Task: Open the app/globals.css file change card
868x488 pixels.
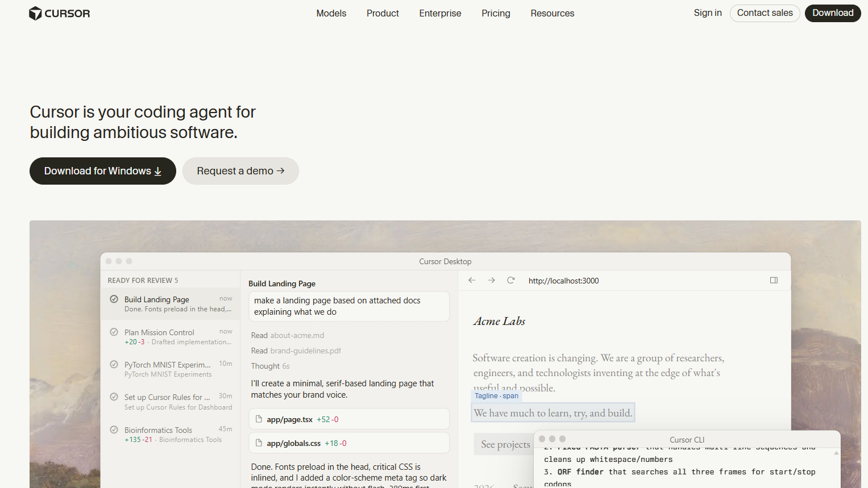Action: pos(349,443)
